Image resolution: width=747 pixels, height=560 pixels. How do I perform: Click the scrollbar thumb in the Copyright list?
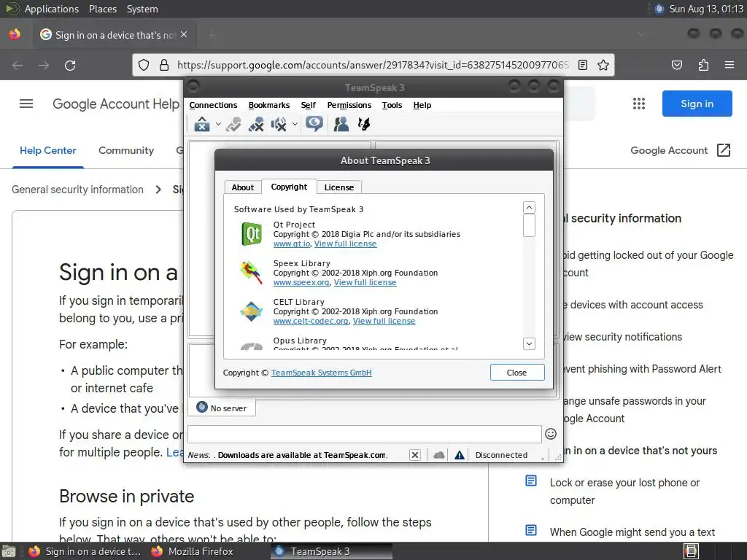[529, 225]
